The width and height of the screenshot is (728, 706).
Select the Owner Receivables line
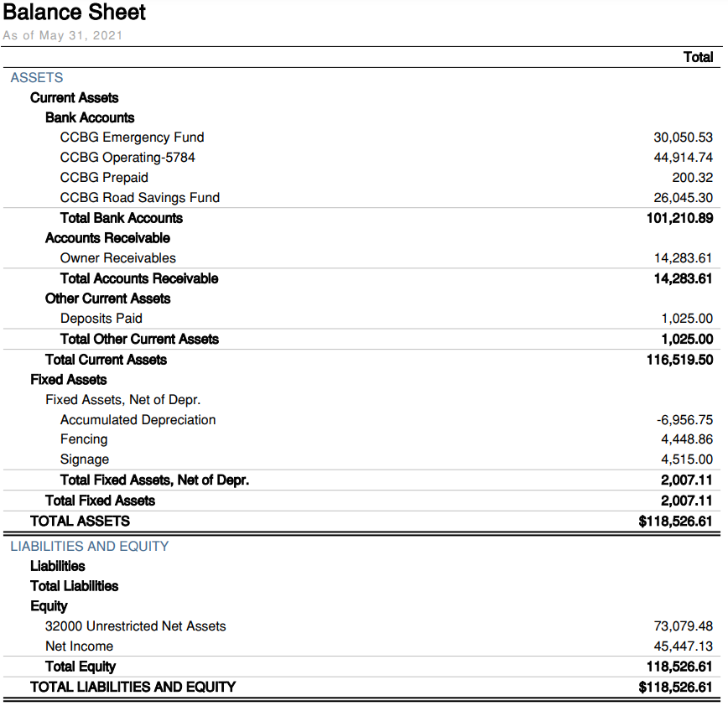(362, 258)
